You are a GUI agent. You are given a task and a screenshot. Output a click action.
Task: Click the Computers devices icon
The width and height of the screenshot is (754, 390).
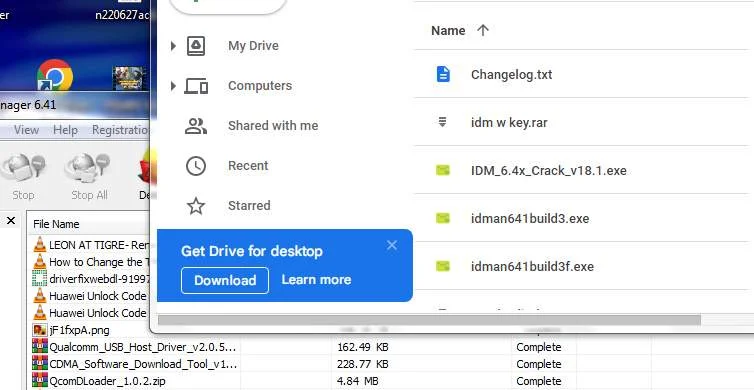[196, 86]
